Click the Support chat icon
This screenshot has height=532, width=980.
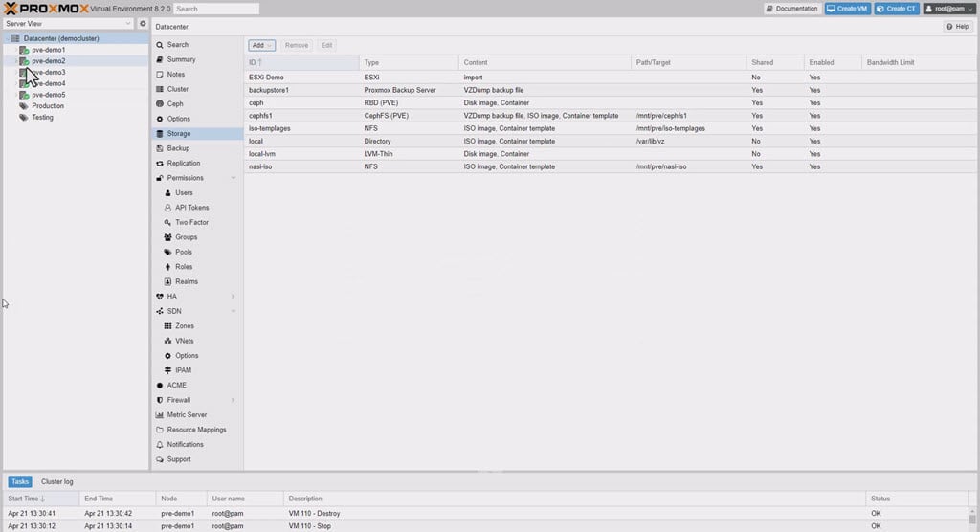pos(160,459)
